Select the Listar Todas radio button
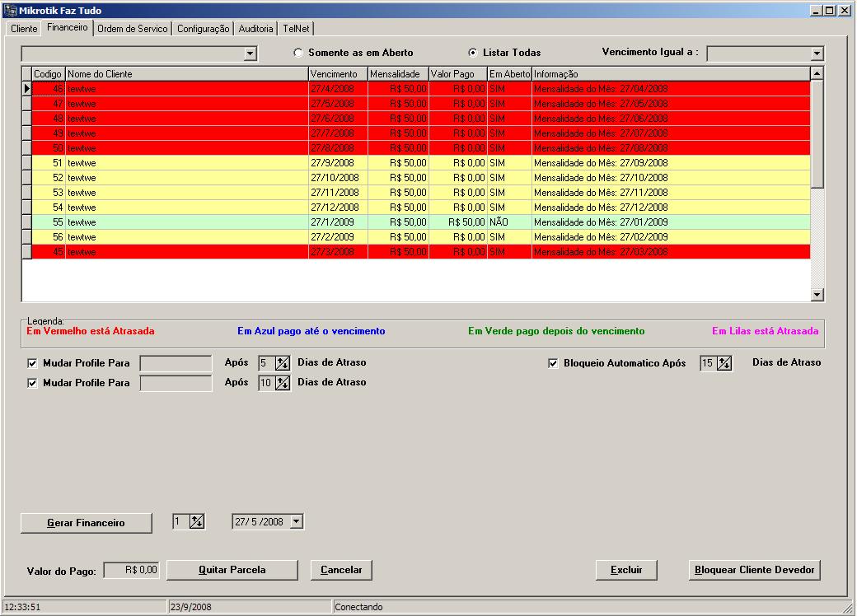The image size is (857, 616). coord(472,53)
